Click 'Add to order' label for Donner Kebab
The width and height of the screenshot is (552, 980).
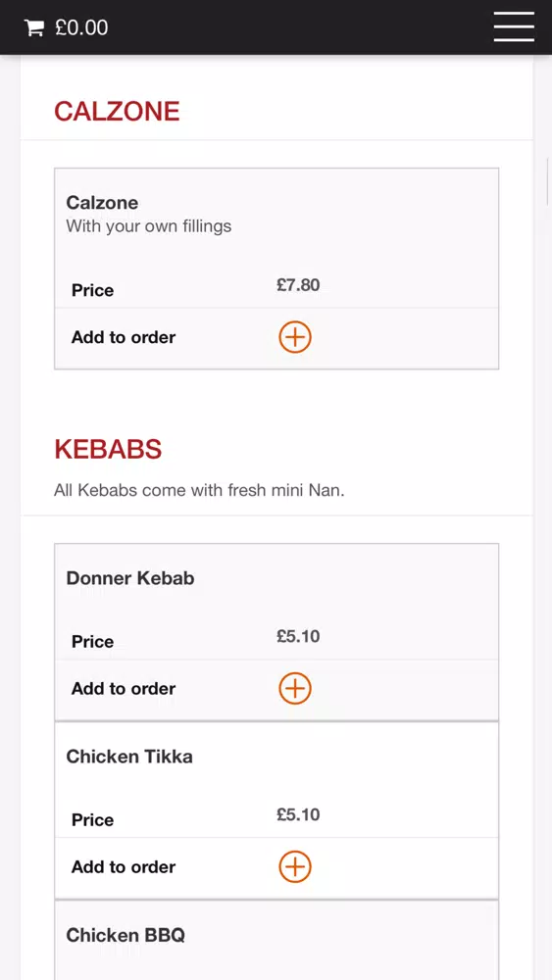coord(124,689)
